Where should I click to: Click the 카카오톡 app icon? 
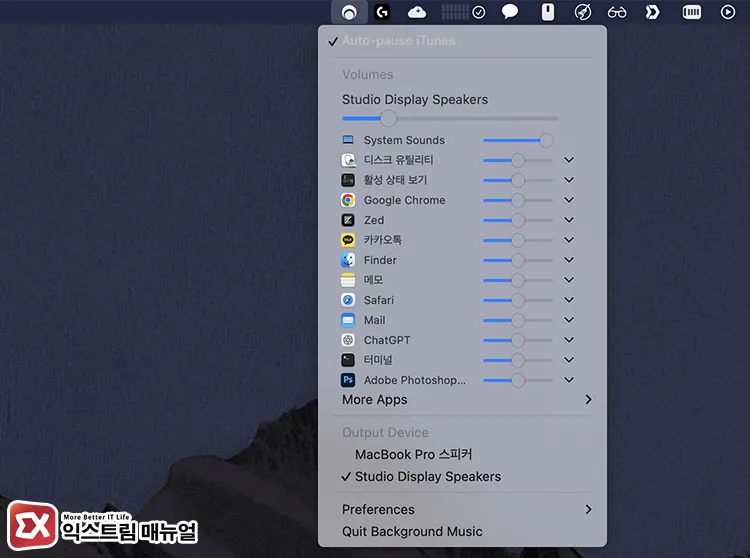[348, 240]
